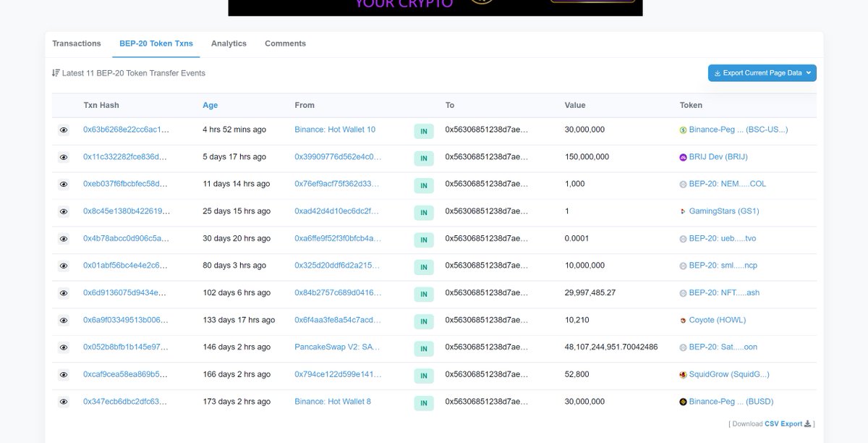Open SquidGrow (SquidG...) token link

(729, 374)
